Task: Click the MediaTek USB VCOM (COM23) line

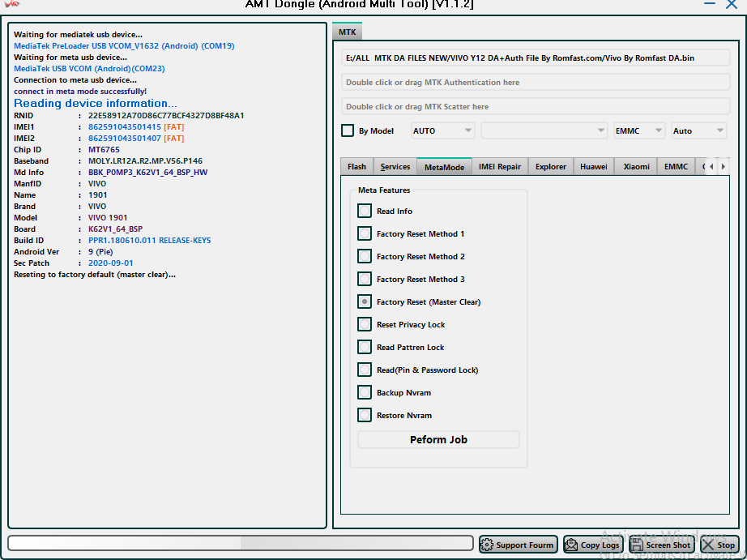Action: pos(89,68)
